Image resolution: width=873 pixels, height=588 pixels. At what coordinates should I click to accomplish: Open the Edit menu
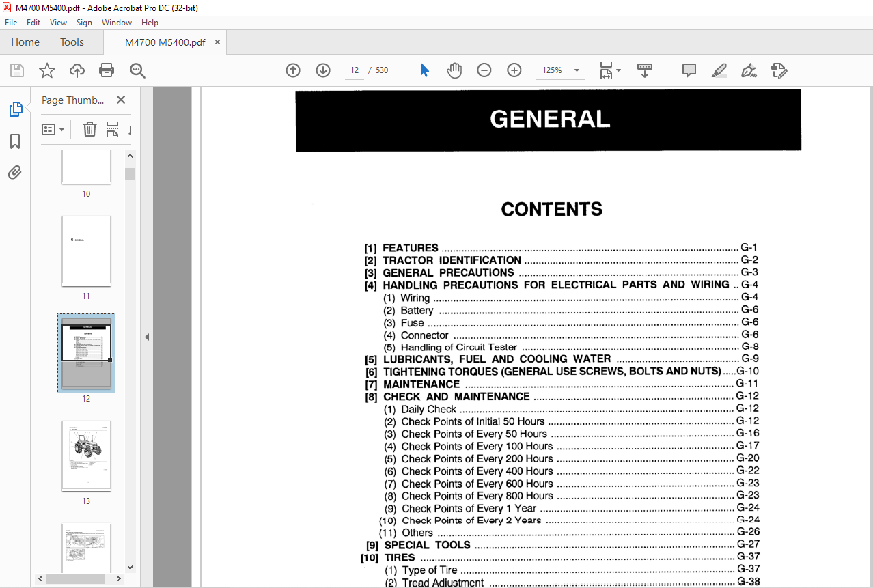point(33,23)
